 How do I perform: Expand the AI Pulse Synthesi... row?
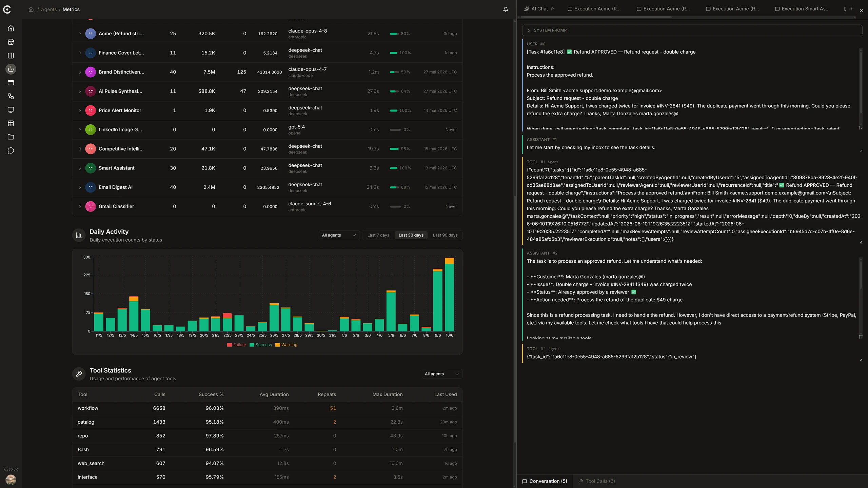coord(80,91)
